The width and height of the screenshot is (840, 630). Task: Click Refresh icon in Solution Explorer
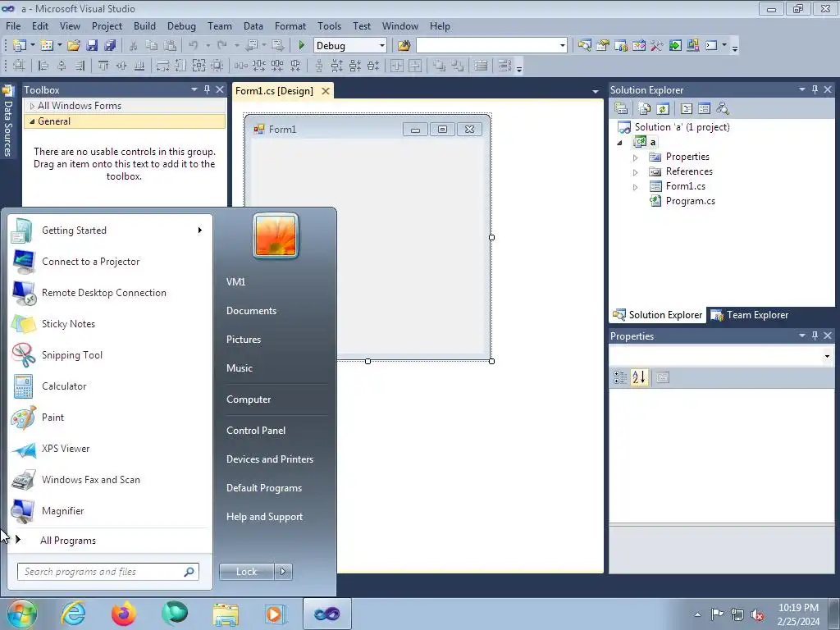coord(663,109)
